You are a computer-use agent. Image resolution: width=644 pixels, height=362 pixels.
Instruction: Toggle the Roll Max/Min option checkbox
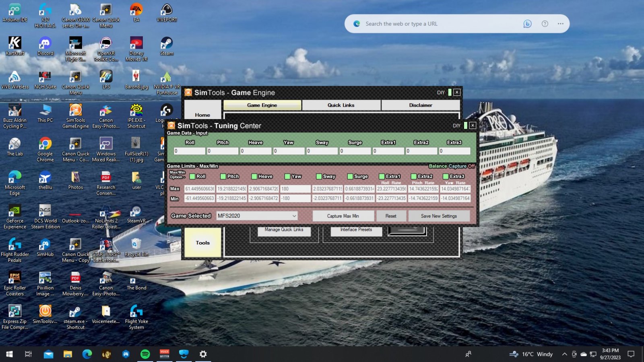tap(192, 177)
